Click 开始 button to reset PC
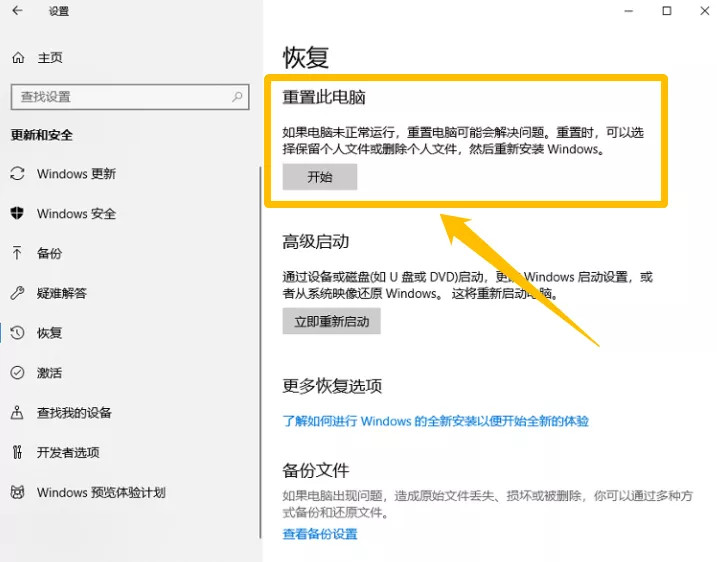717x562 pixels. coord(320,177)
